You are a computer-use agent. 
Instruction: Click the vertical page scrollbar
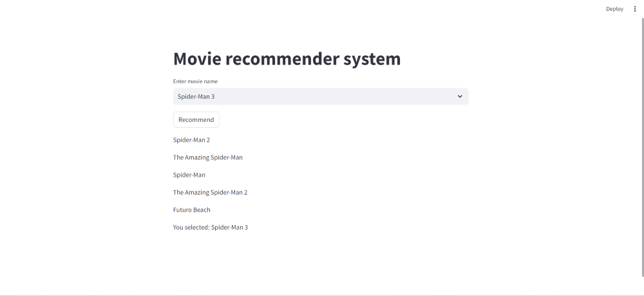642,147
